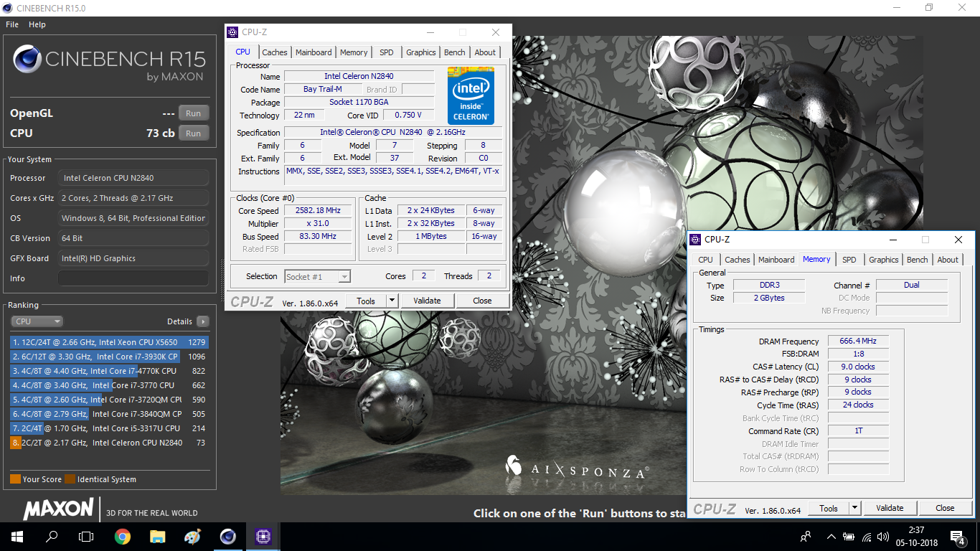Open the Help menu in Cinebench

pyautogui.click(x=37, y=24)
